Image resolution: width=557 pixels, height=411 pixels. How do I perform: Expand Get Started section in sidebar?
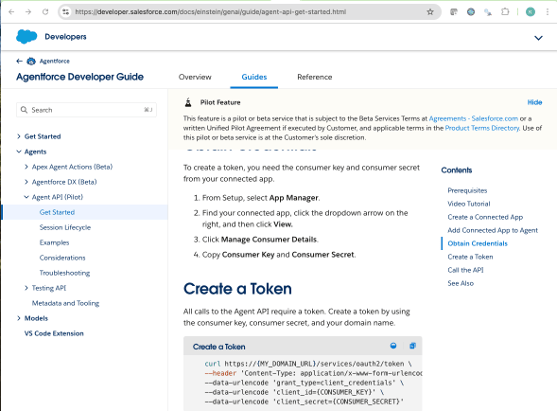pyautogui.click(x=19, y=136)
